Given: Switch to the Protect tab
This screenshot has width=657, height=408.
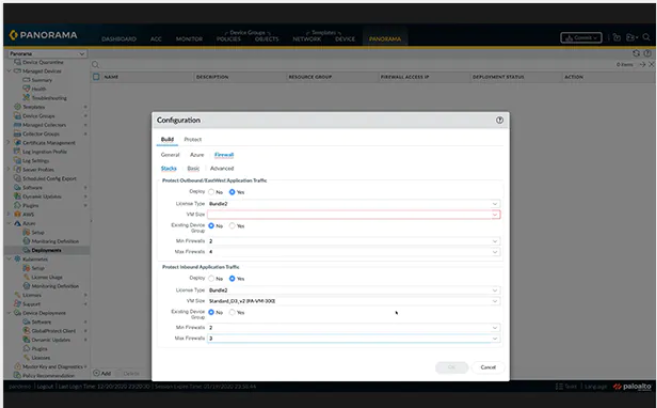Looking at the screenshot, I should coord(193,139).
